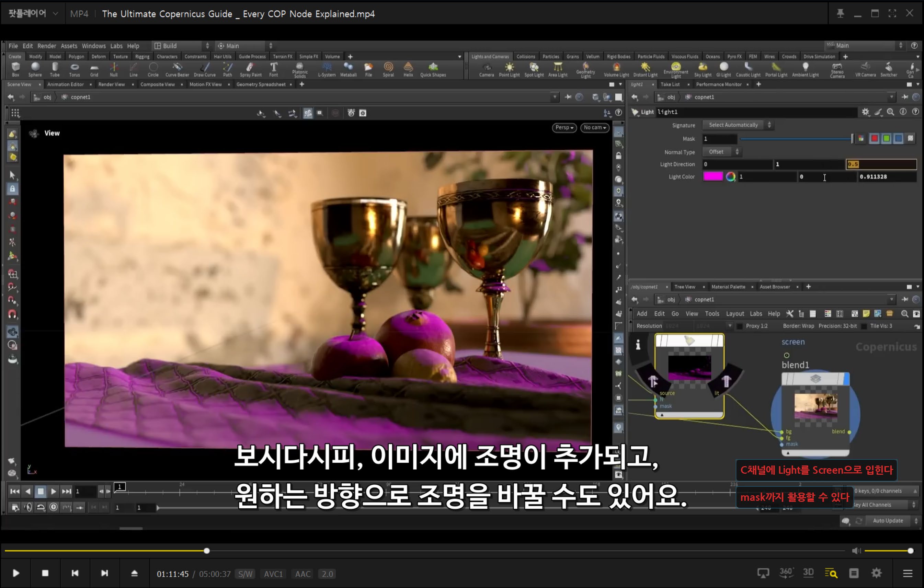Open the PotPlayer main menu dropdown

click(x=33, y=13)
